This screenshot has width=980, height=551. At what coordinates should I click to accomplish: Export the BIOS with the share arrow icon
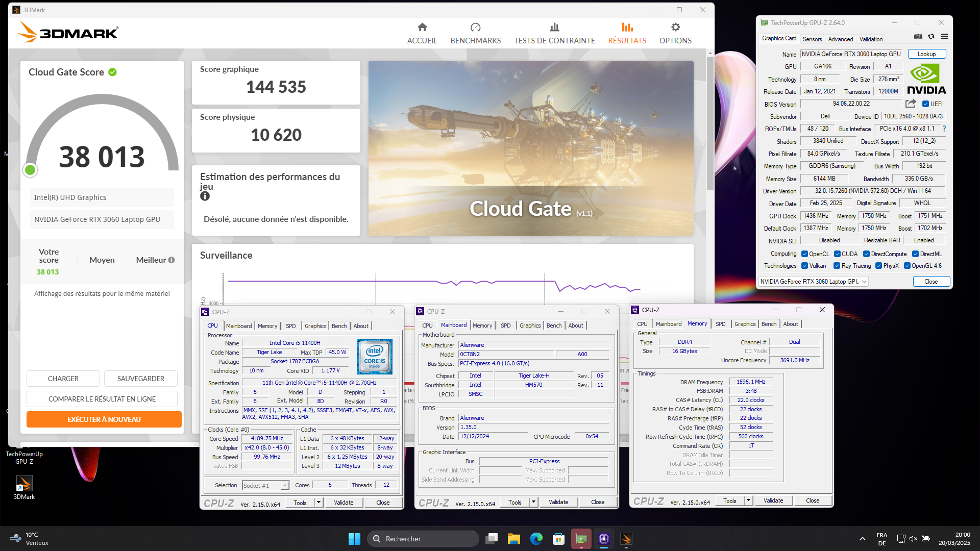coord(911,104)
